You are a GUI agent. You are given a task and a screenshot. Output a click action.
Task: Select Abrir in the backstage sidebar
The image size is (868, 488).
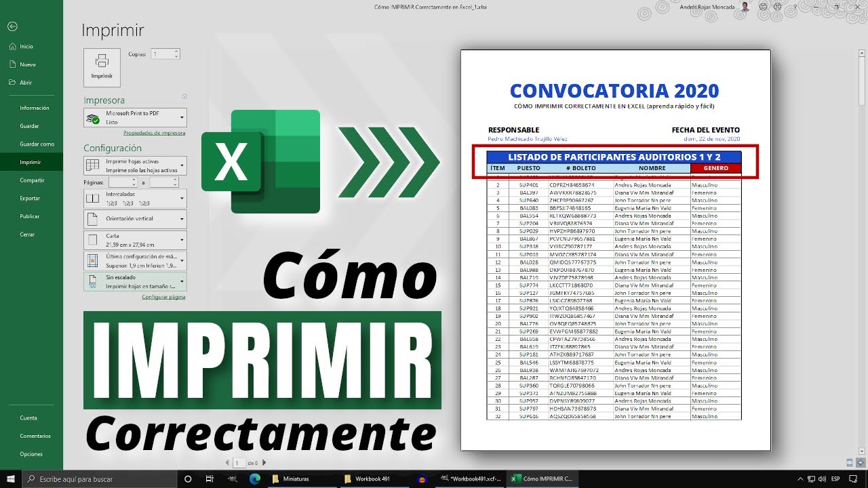coord(31,82)
